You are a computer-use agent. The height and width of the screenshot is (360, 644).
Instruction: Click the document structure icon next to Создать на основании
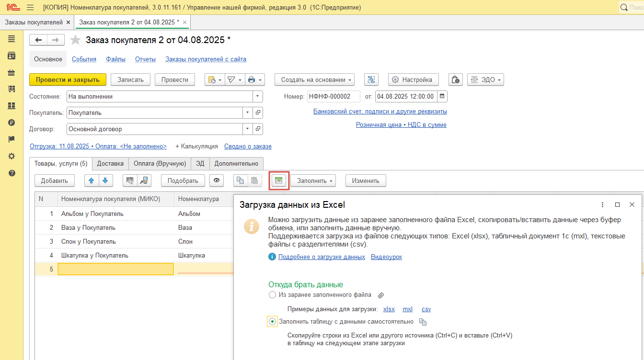(x=372, y=80)
